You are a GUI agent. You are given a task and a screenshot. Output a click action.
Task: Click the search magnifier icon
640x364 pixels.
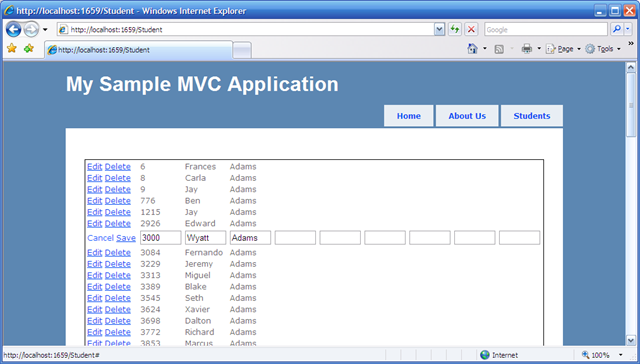[x=617, y=29]
